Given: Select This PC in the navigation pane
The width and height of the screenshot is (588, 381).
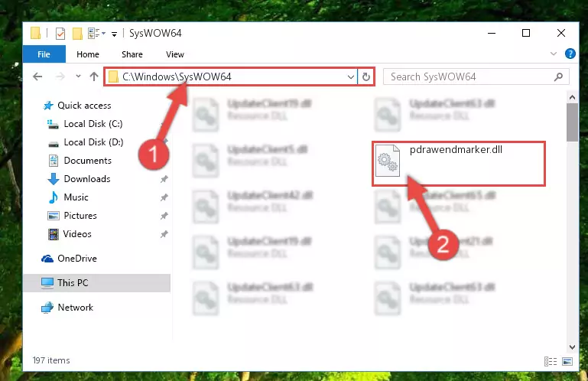Looking at the screenshot, I should click(97, 282).
